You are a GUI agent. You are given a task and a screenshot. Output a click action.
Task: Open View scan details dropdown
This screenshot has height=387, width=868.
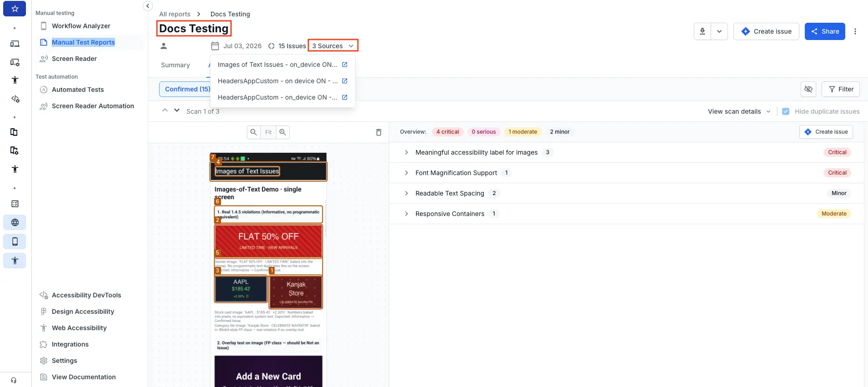tap(739, 111)
